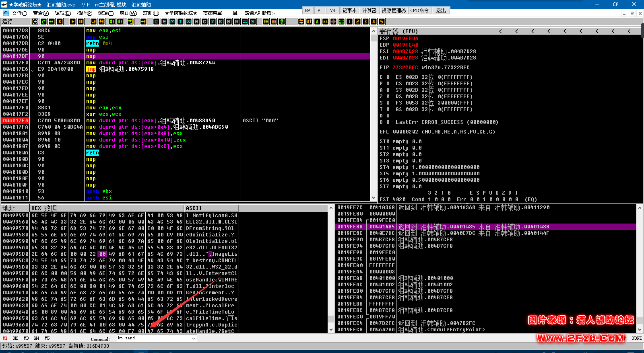Open Threads window with T icon
Viewport: 644px width, 353px height.
click(180, 22)
